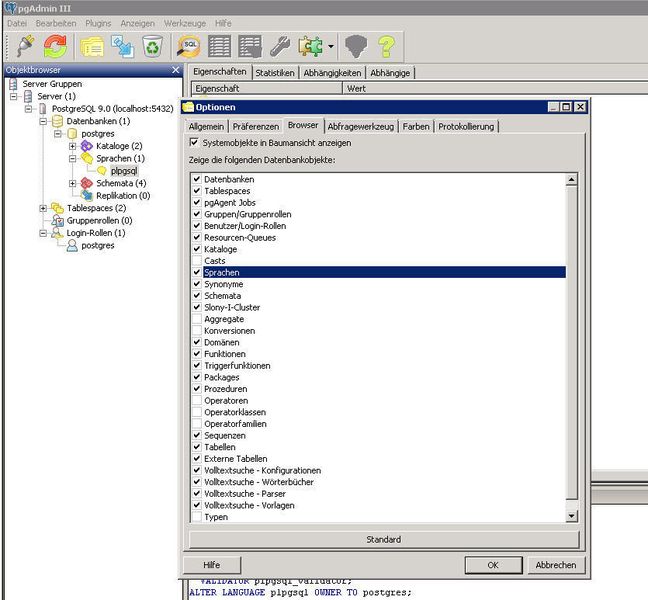The width and height of the screenshot is (648, 600).
Task: Expand the Tablespaces (2) node
Action: (43, 208)
